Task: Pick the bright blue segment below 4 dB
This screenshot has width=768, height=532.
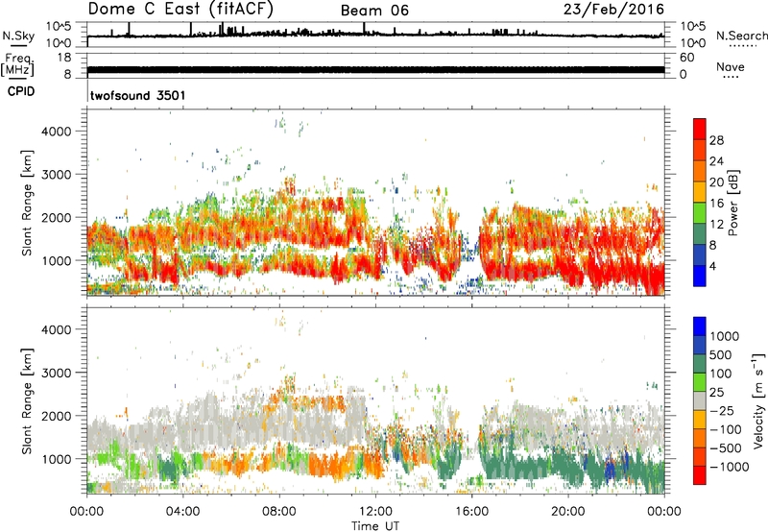Action: point(700,276)
